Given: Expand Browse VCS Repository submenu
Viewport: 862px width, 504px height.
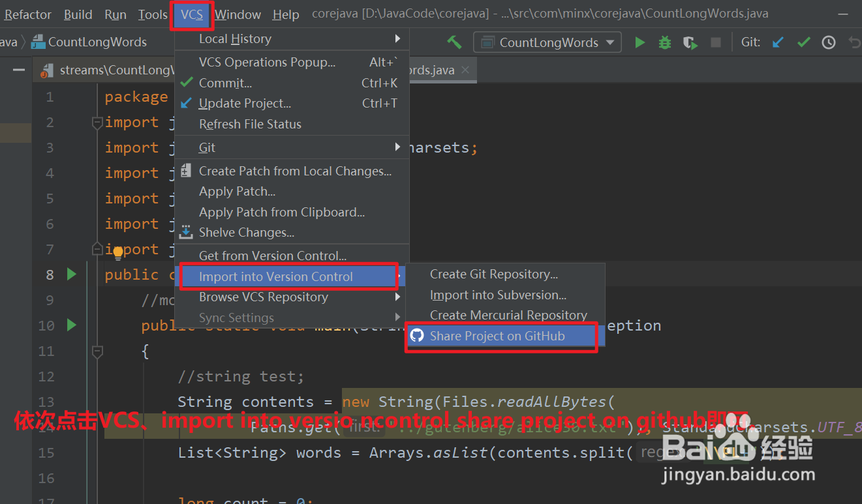Looking at the screenshot, I should point(292,297).
